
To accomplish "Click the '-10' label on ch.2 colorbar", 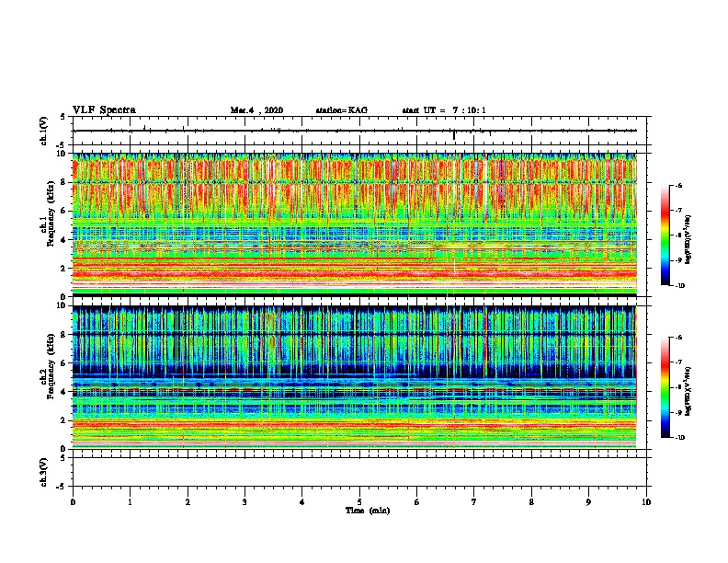I will (x=679, y=438).
